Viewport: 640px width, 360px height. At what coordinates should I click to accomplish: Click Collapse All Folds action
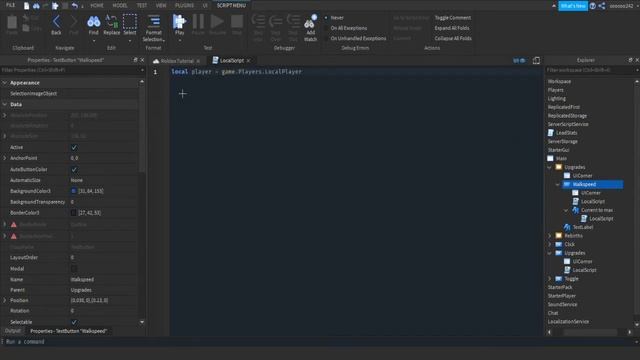click(453, 38)
